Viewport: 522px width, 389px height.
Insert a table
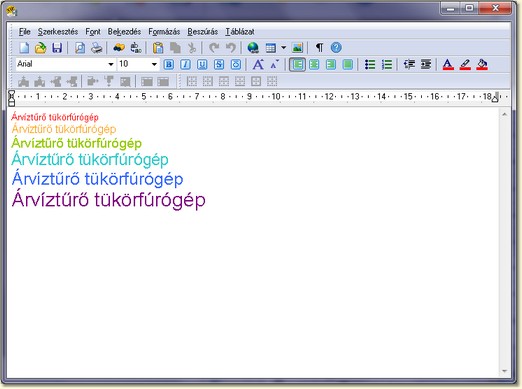(271, 48)
